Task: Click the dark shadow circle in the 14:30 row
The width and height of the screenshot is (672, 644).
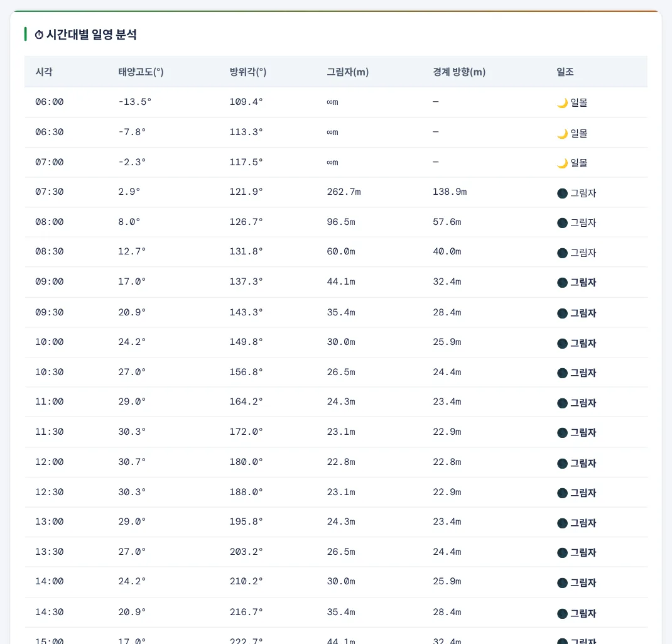Action: (562, 613)
